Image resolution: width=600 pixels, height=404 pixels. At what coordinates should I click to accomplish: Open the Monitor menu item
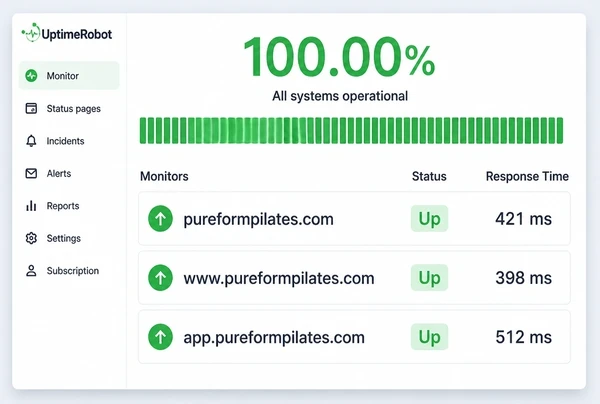click(69, 76)
